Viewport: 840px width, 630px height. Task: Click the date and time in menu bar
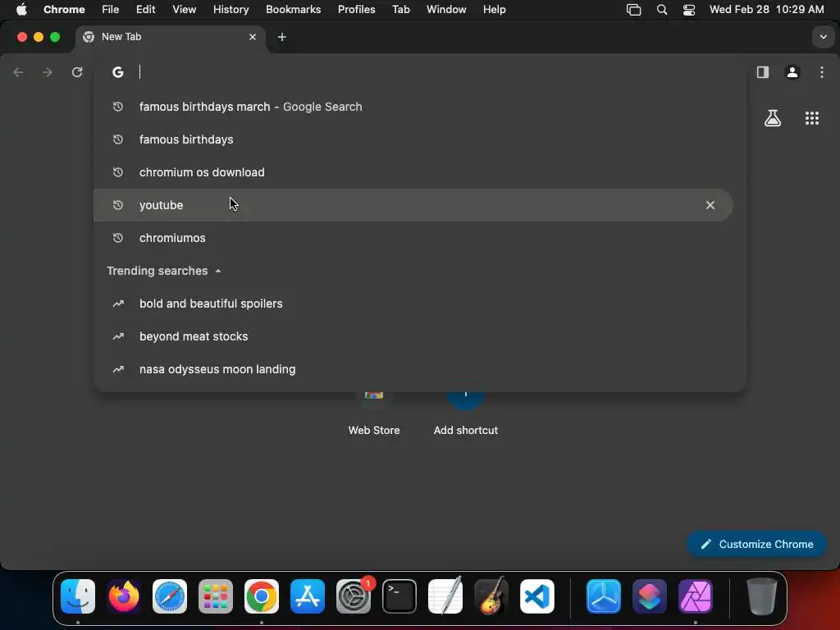point(767,9)
